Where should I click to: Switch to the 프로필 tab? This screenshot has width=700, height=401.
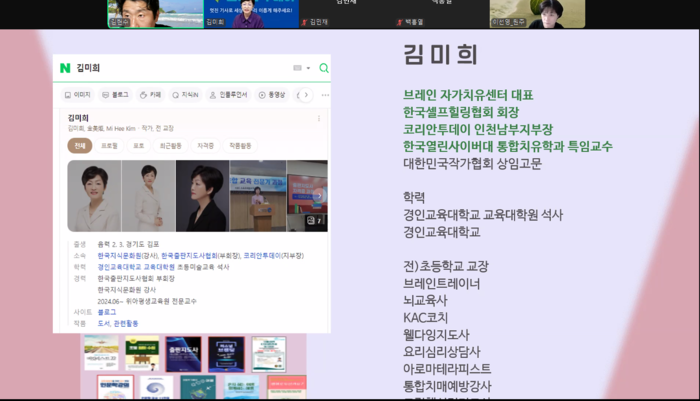click(109, 145)
